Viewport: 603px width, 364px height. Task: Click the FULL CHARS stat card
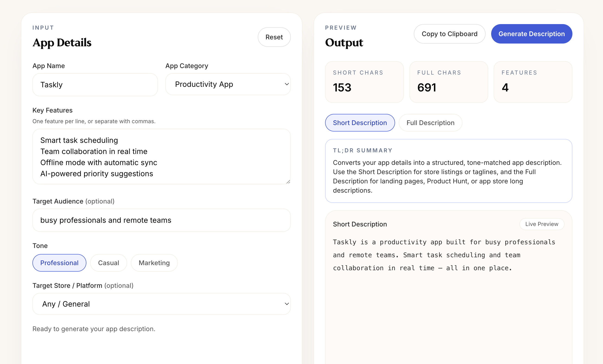[x=448, y=82]
